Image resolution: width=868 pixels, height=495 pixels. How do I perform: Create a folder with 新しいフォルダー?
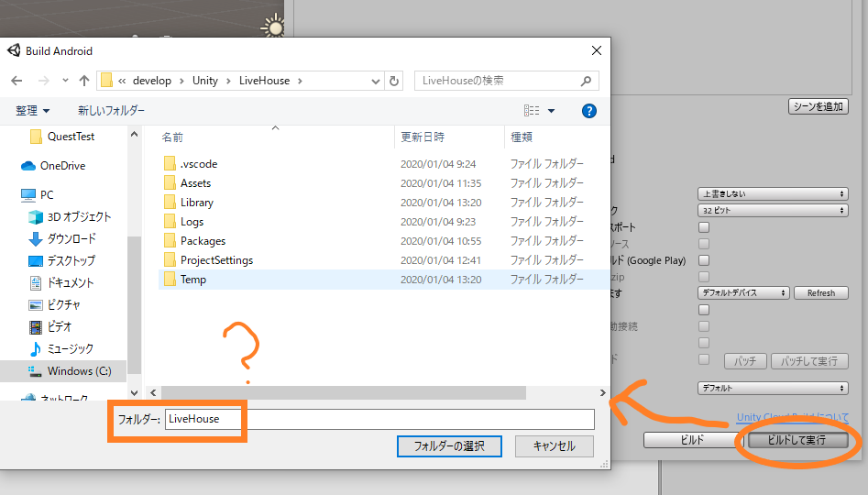111,111
